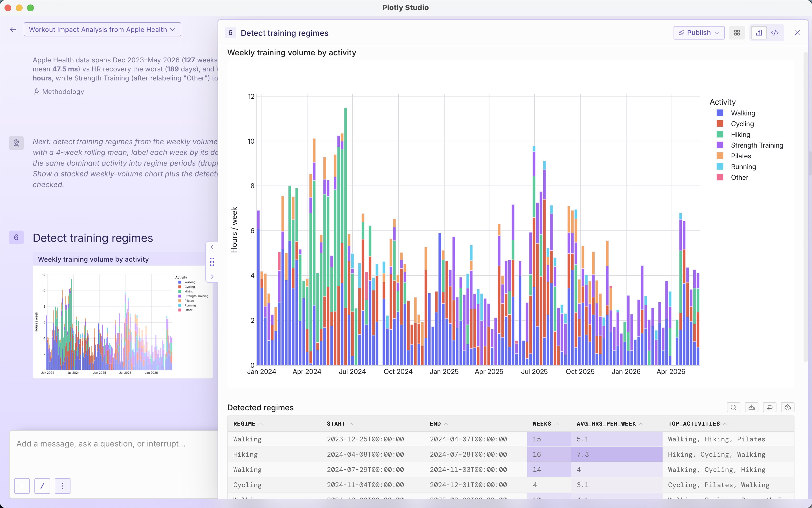Viewport: 812px width, 508px height.
Task: Search the Detected regimes table
Action: (x=734, y=408)
